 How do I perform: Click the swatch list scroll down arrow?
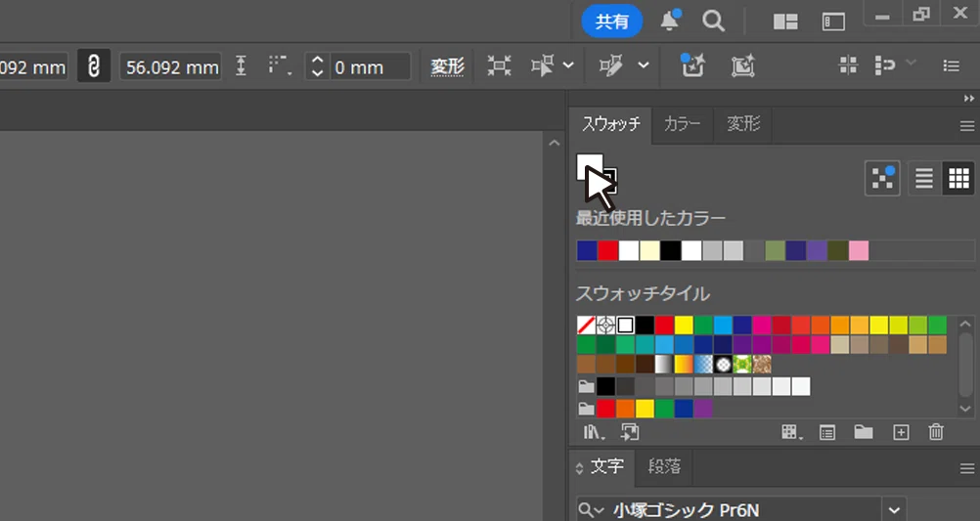pos(965,410)
